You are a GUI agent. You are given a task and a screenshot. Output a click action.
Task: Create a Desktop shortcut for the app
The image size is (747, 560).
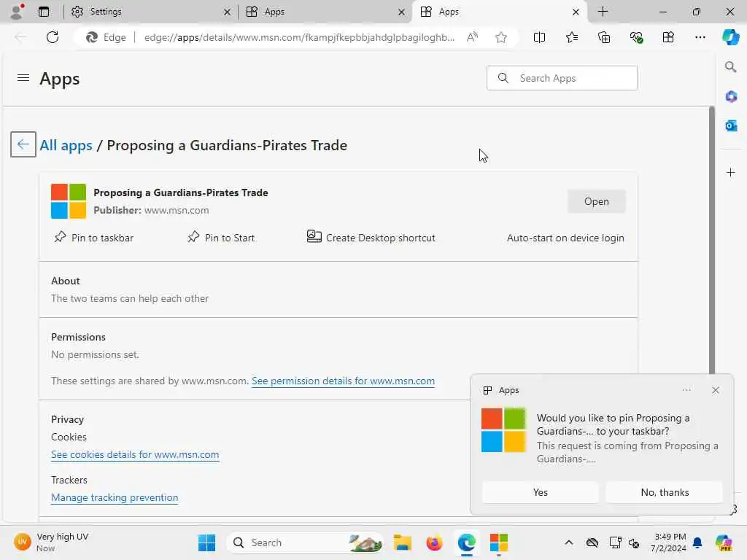[x=371, y=237]
